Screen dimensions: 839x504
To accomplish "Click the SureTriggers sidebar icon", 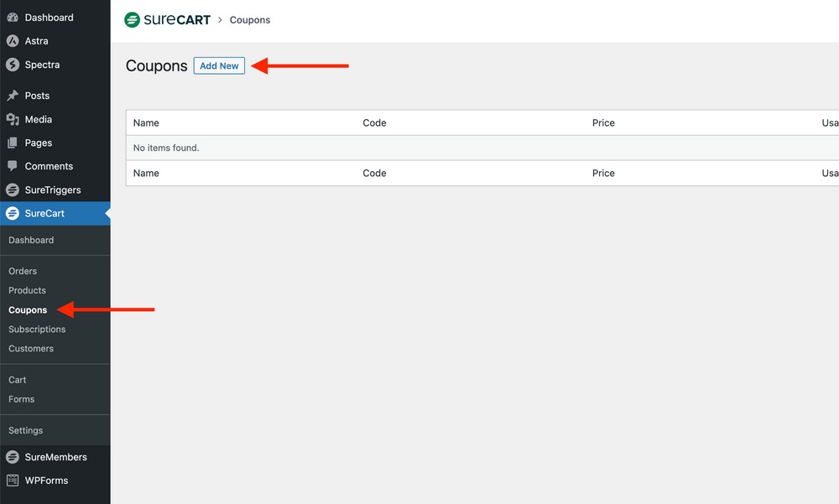I will click(11, 190).
